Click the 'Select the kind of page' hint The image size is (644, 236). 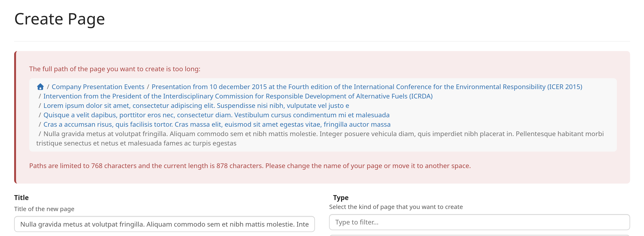point(396,207)
